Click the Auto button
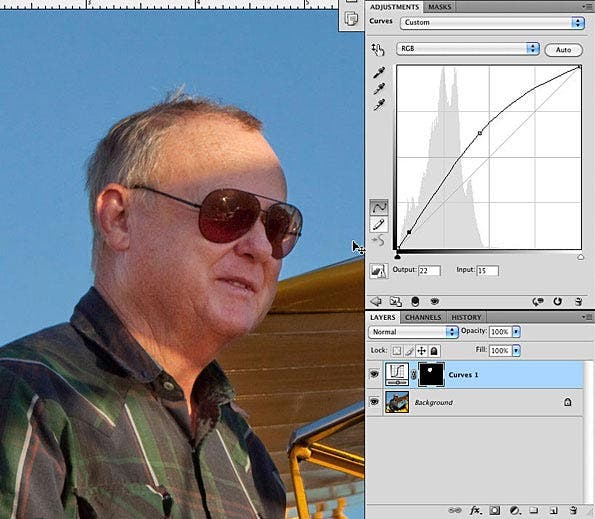This screenshot has height=519, width=595. [564, 50]
